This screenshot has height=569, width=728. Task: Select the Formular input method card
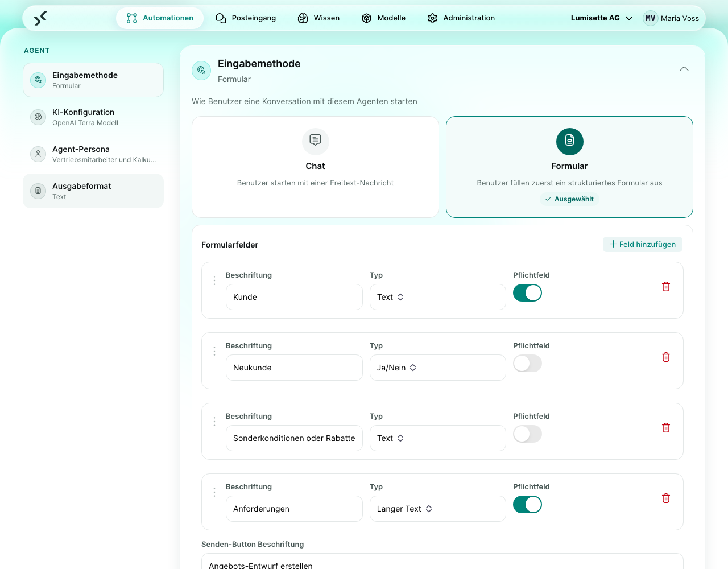coord(569,167)
